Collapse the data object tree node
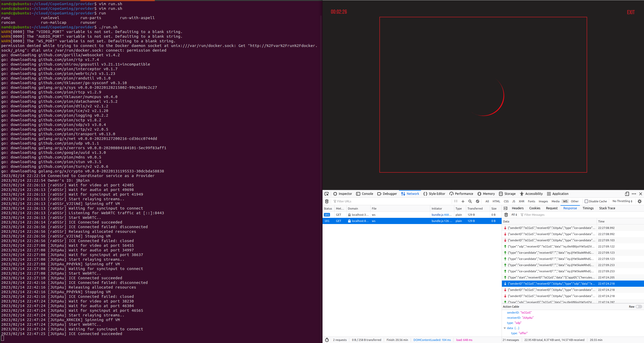The height and width of the screenshot is (343, 644). [x=505, y=328]
